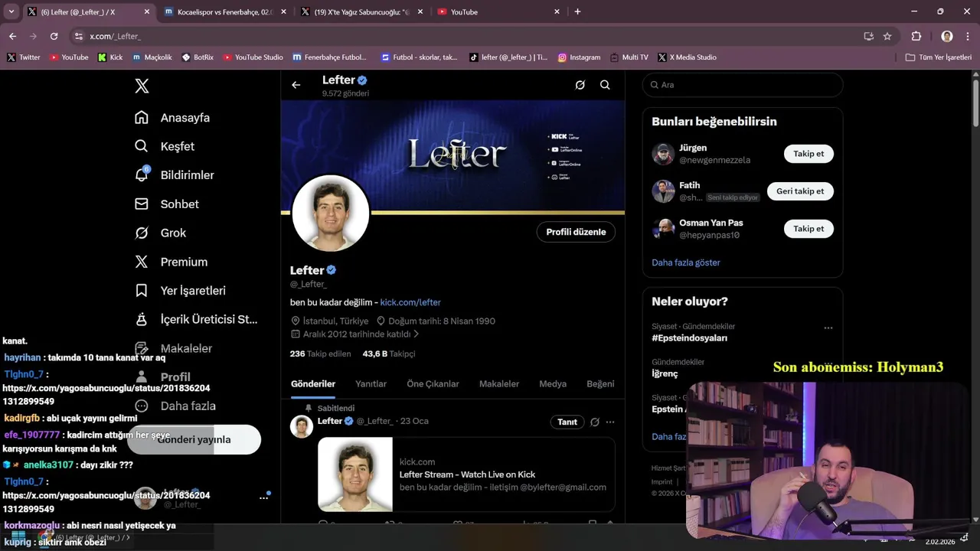Open Multi TV bookmark
The width and height of the screenshot is (980, 551).
coord(629,57)
